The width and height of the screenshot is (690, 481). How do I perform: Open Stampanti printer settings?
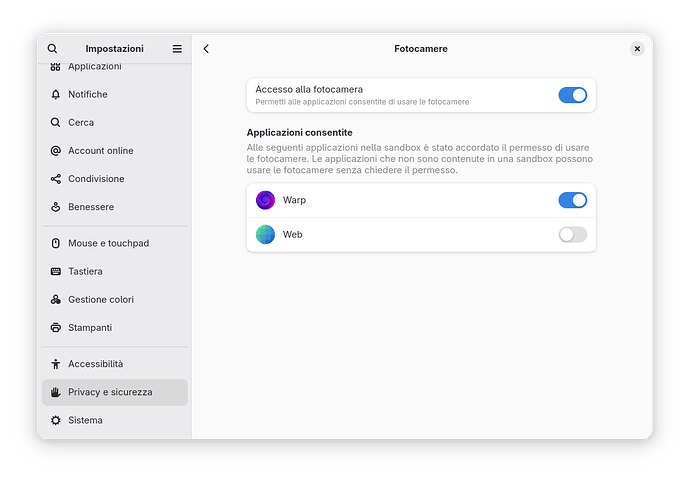point(90,327)
